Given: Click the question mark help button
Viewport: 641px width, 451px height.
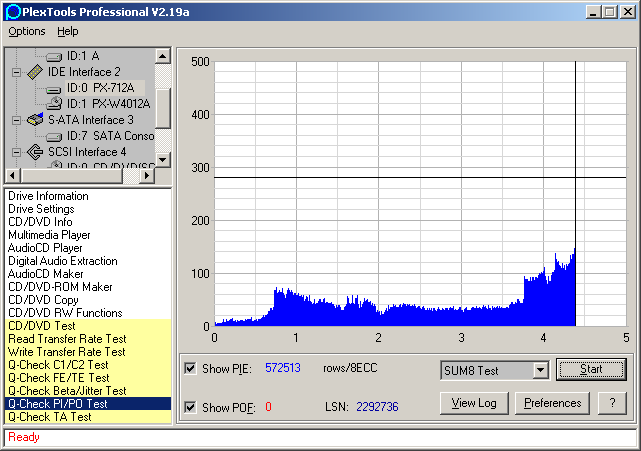Looking at the screenshot, I should (612, 403).
